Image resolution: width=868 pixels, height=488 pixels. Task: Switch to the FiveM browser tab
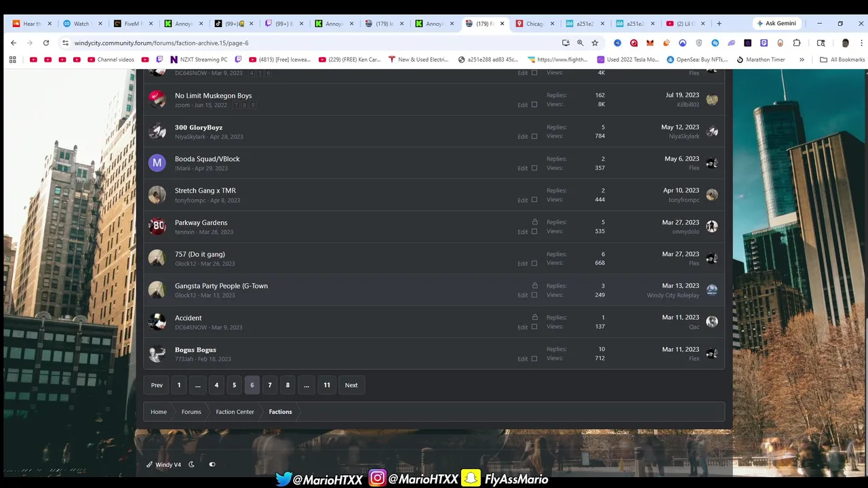[x=133, y=24]
